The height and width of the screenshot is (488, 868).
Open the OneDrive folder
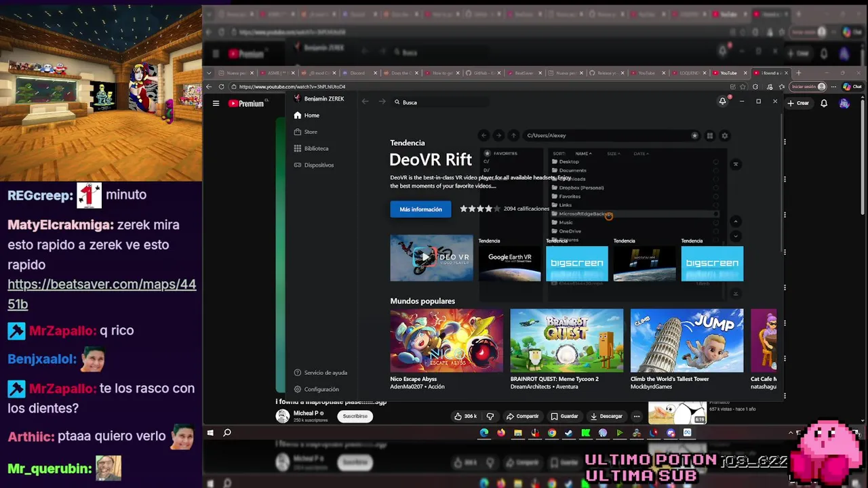(x=567, y=231)
